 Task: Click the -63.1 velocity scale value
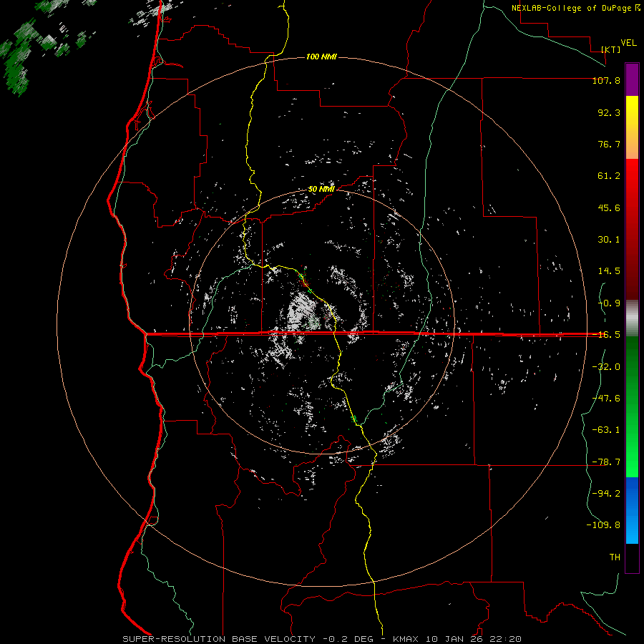[606, 430]
